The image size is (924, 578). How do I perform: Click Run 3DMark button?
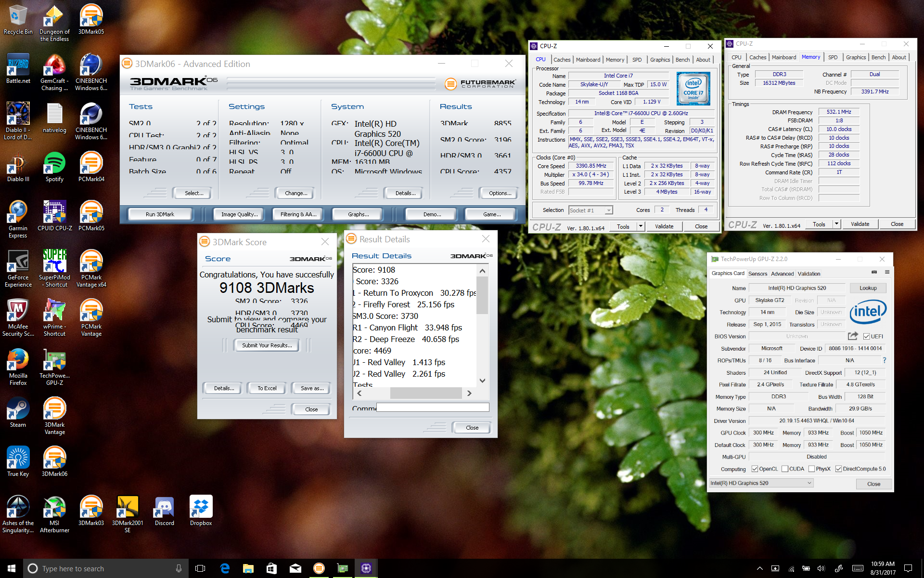point(160,214)
